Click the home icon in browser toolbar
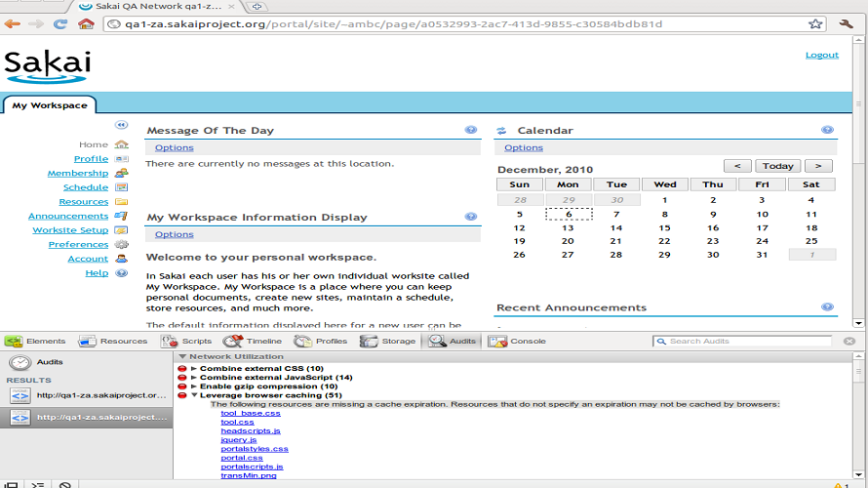 tap(86, 23)
